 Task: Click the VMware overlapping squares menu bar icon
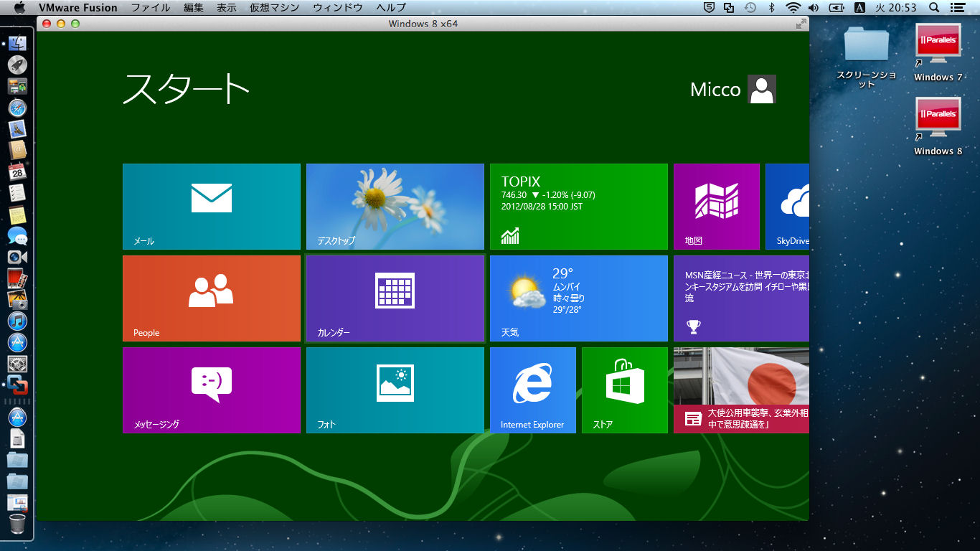(730, 7)
